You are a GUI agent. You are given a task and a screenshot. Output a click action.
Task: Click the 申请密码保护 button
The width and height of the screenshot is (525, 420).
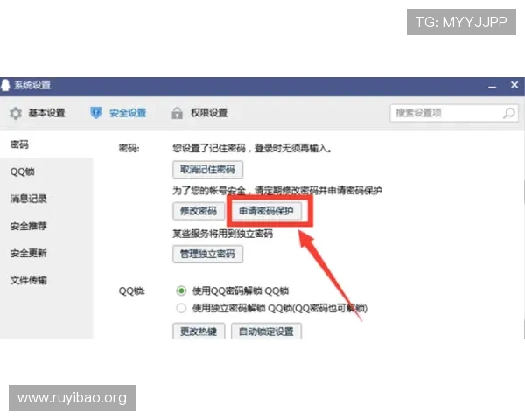point(266,211)
